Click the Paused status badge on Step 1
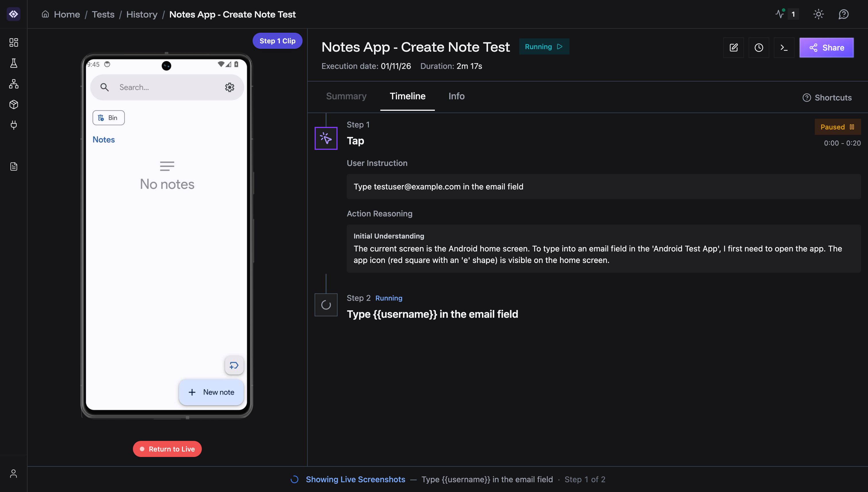This screenshot has height=492, width=868. tap(837, 127)
